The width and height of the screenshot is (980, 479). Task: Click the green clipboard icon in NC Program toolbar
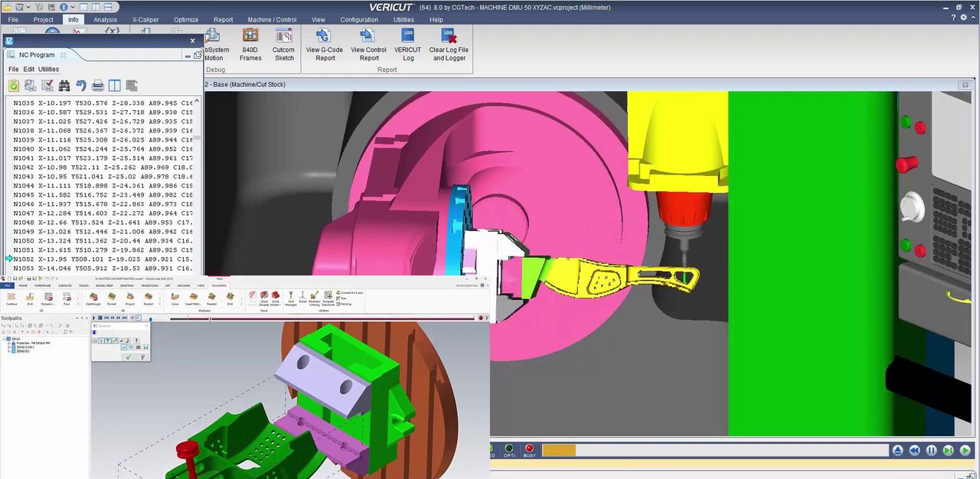pos(14,86)
